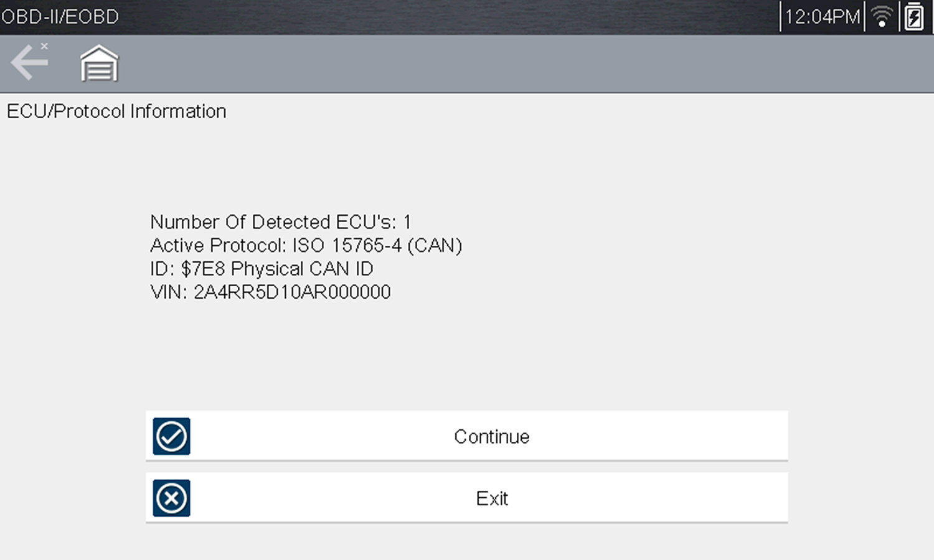
Task: Open the Active Protocol ISO 15765-4 entry
Action: pyautogui.click(x=306, y=245)
